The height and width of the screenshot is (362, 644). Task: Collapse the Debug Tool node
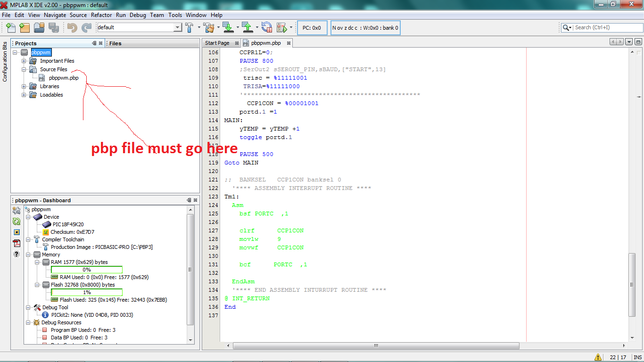click(x=28, y=307)
